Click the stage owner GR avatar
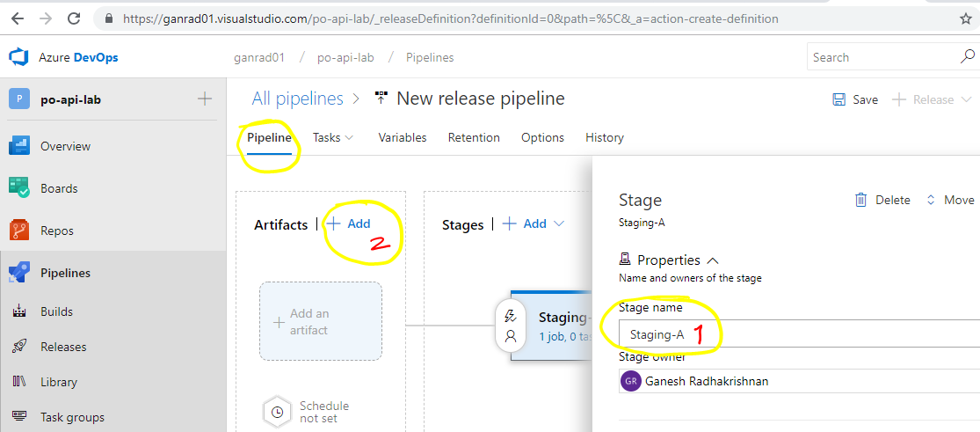This screenshot has height=432, width=980. 630,381
